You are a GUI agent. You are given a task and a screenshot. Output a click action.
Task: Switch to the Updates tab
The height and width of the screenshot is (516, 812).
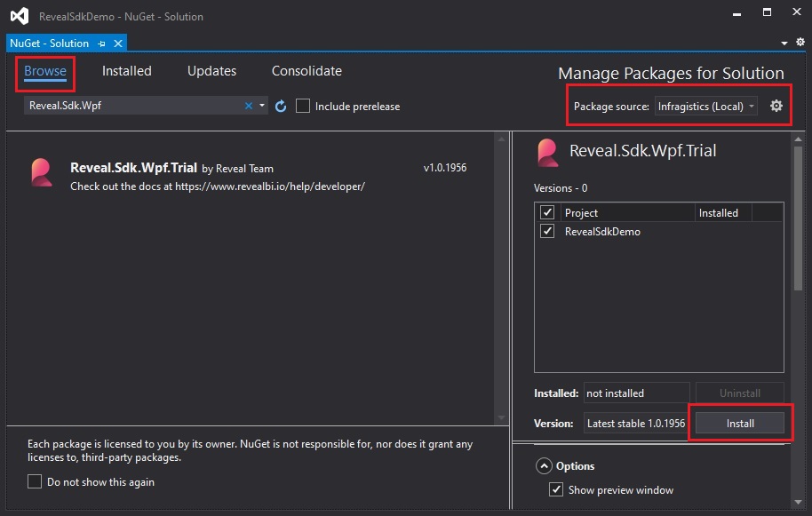(211, 71)
